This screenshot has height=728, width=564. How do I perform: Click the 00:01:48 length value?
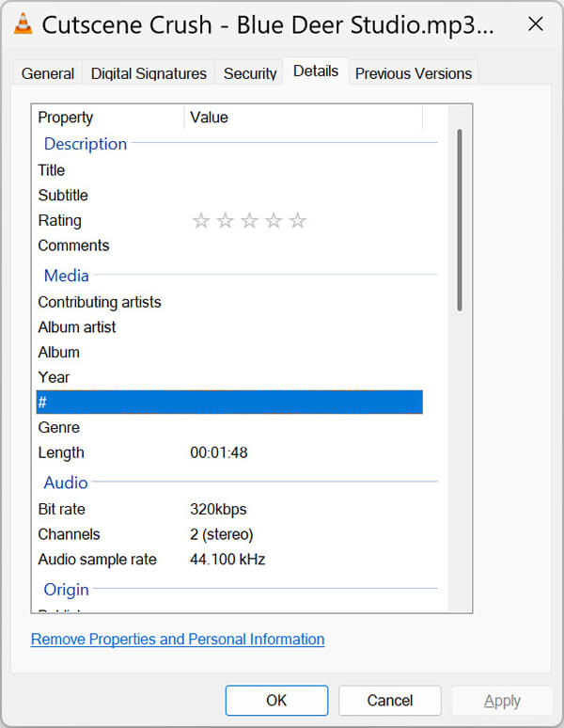point(219,452)
